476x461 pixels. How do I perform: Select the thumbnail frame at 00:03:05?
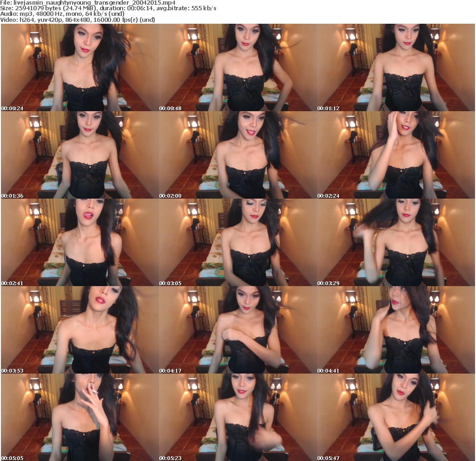238,242
